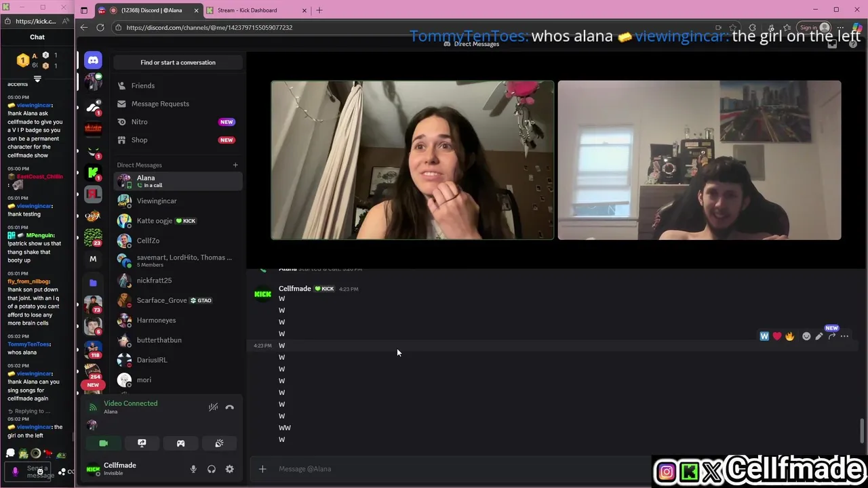Open Discord help question icon

(x=853, y=44)
